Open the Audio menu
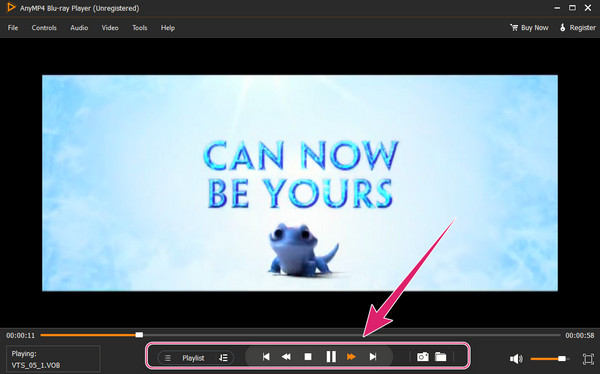 [79, 28]
